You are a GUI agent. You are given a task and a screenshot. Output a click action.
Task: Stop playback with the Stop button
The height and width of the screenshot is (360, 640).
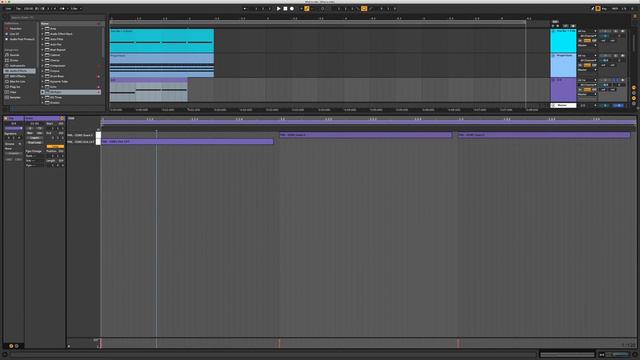(x=285, y=9)
